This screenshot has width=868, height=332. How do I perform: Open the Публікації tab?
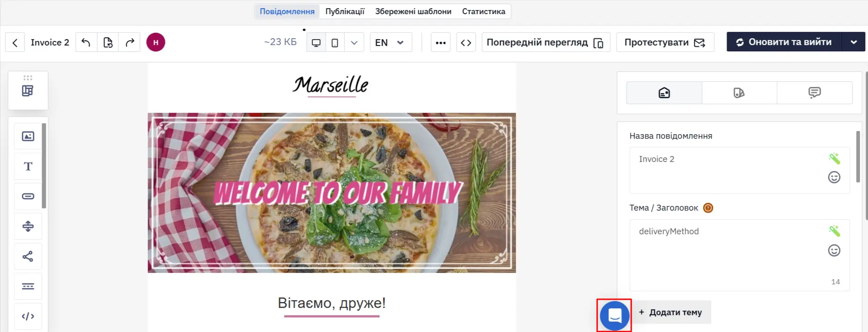pyautogui.click(x=345, y=11)
